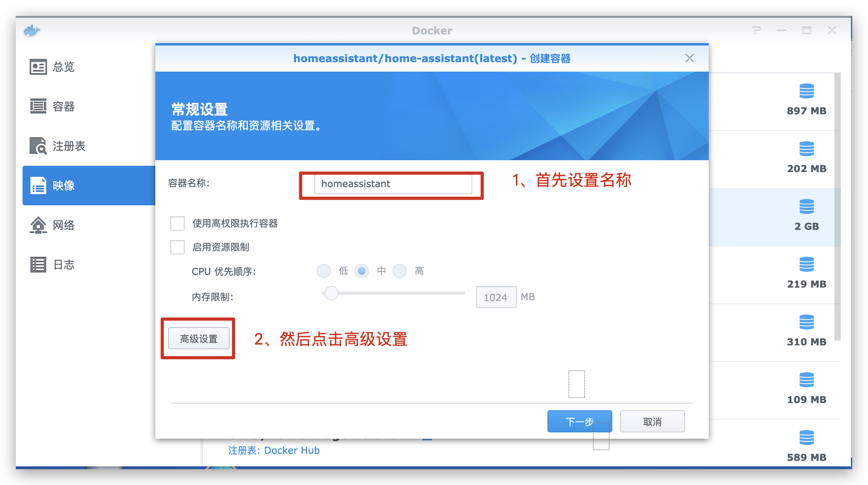Select 低 CPU priority radio button
The width and height of the screenshot is (868, 485).
tap(324, 271)
